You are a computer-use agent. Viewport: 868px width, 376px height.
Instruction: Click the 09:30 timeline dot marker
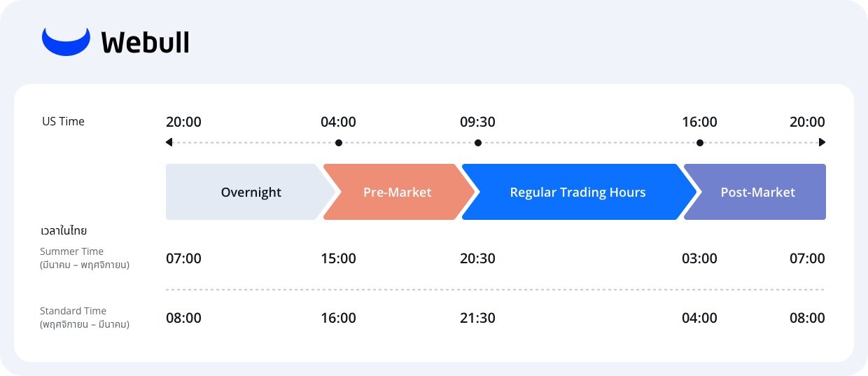click(x=478, y=143)
